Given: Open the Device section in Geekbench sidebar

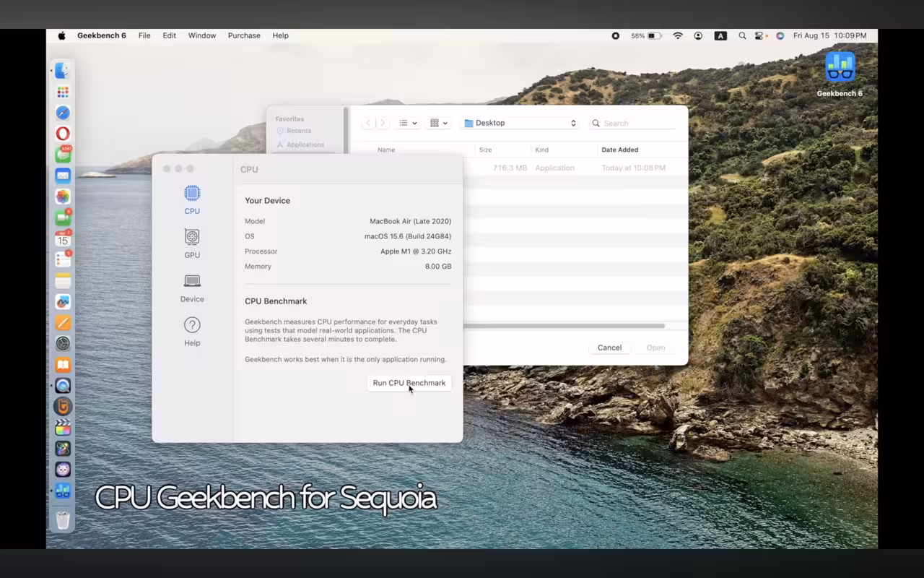Looking at the screenshot, I should 192,288.
